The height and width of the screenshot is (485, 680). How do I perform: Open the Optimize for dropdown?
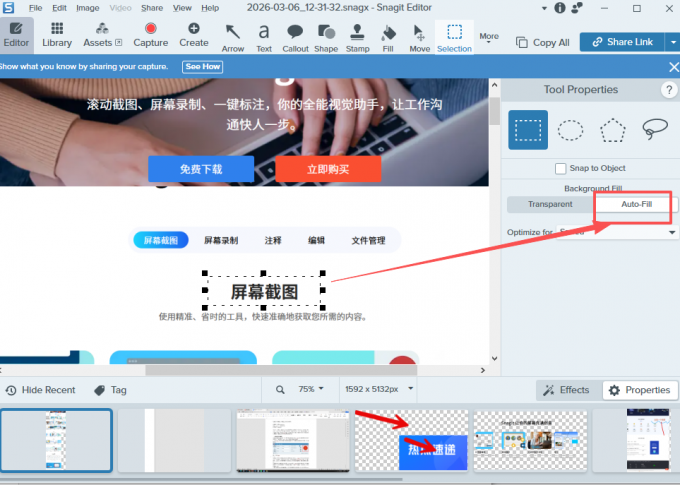[617, 233]
